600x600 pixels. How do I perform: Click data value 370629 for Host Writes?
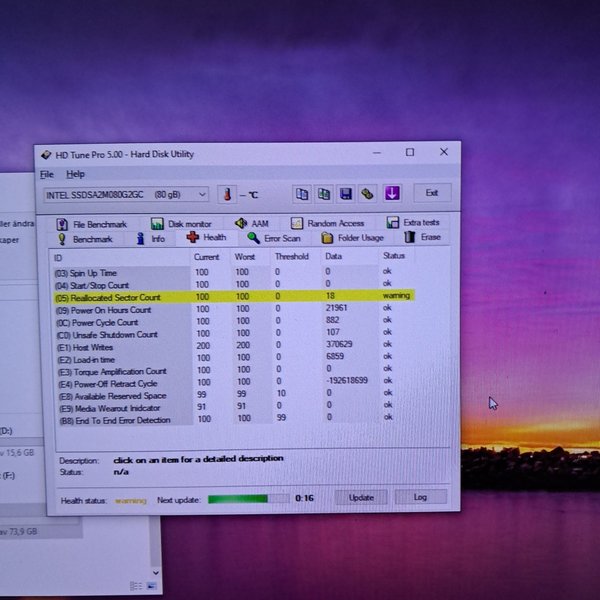point(339,344)
